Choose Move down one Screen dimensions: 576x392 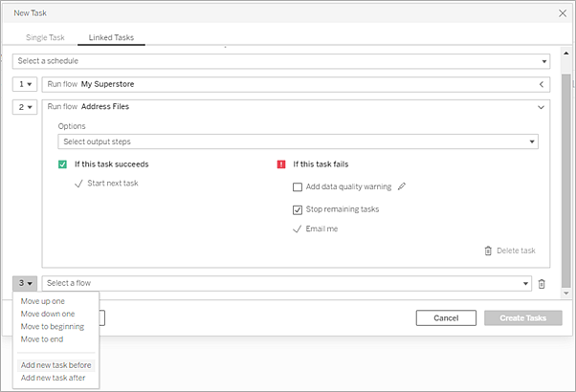point(48,314)
